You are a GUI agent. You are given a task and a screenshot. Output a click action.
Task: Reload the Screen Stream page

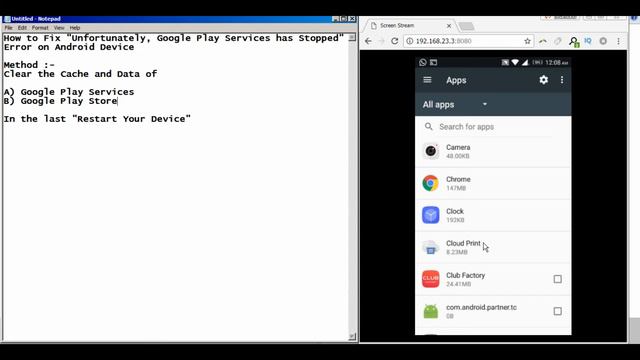394,41
